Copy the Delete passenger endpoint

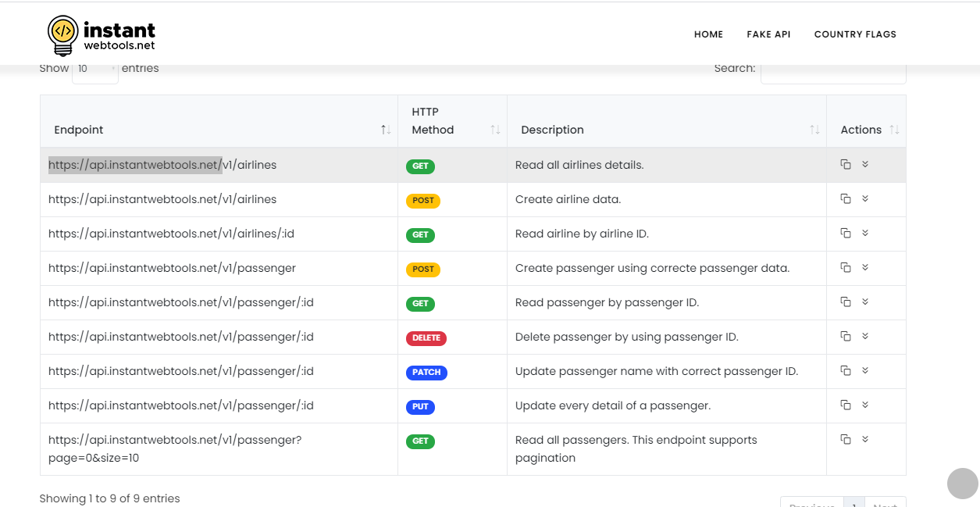(845, 337)
